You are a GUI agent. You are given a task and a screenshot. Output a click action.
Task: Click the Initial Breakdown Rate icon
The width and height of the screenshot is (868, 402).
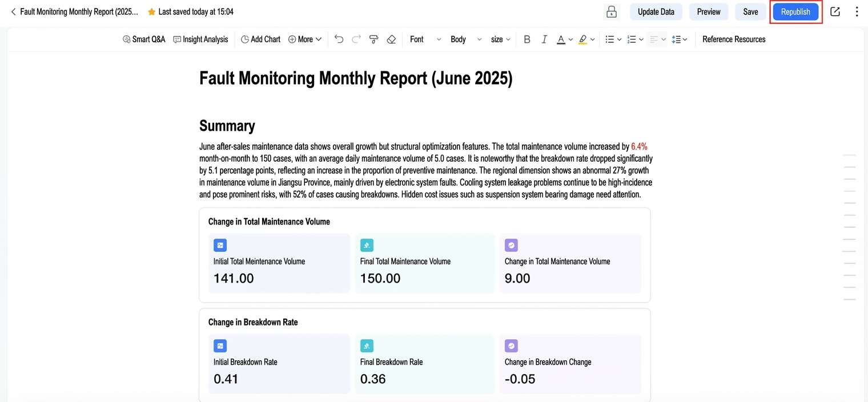click(220, 346)
